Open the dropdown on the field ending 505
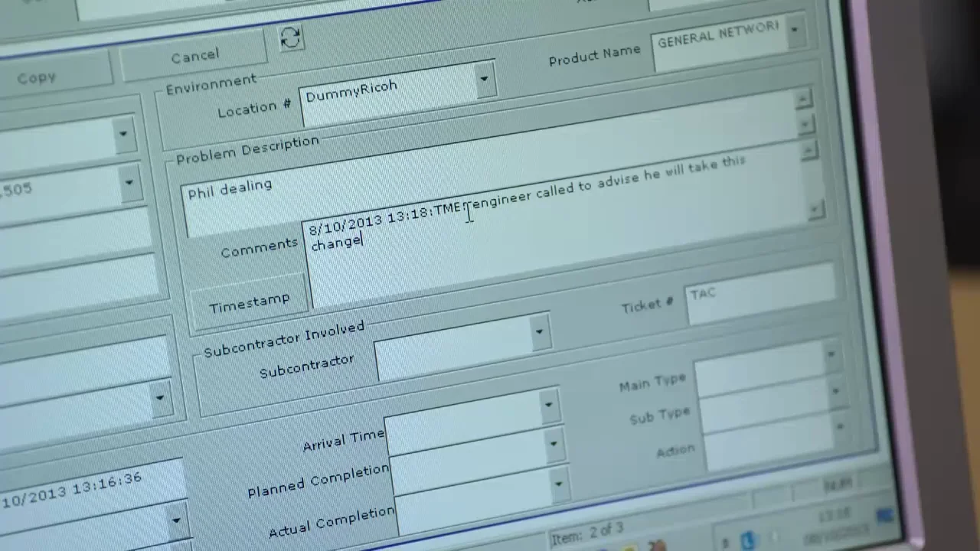The width and height of the screenshot is (980, 551). [129, 182]
